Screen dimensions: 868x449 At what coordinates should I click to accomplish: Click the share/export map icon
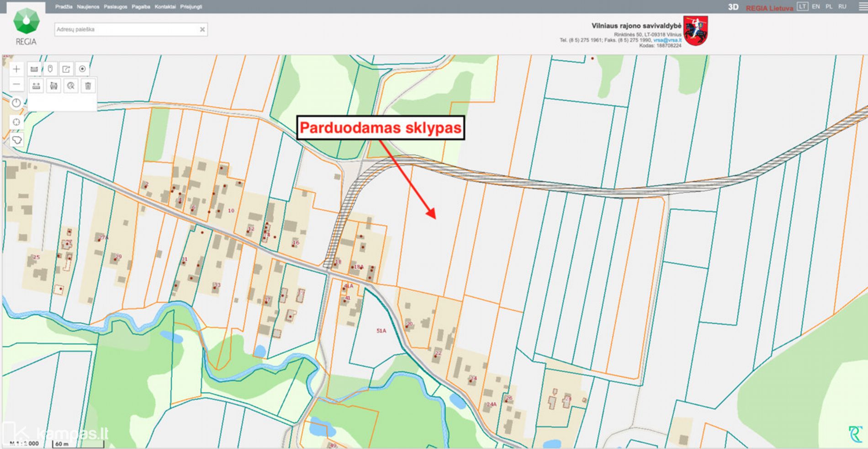tap(66, 69)
